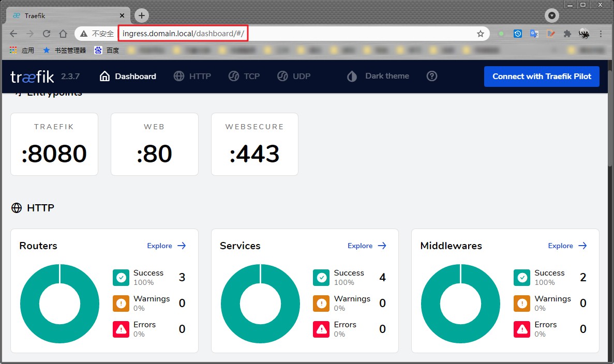This screenshot has width=614, height=364.
Task: Open the 百度 bookmark
Action: pyautogui.click(x=107, y=50)
